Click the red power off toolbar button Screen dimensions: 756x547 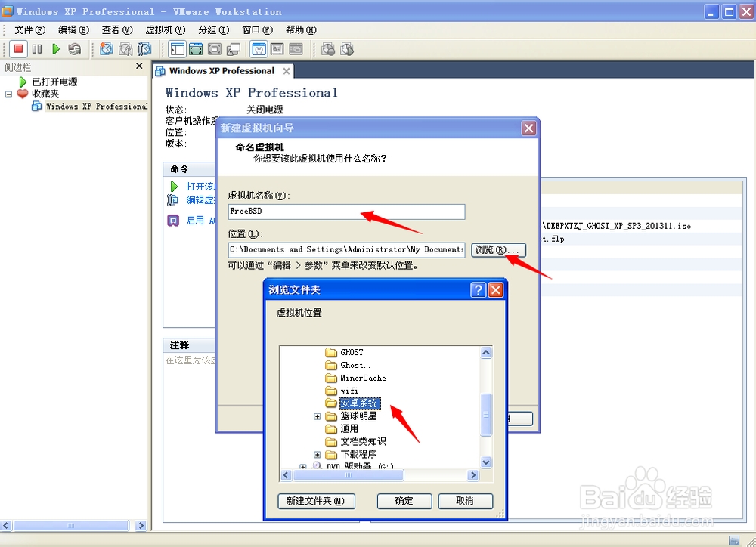18,48
